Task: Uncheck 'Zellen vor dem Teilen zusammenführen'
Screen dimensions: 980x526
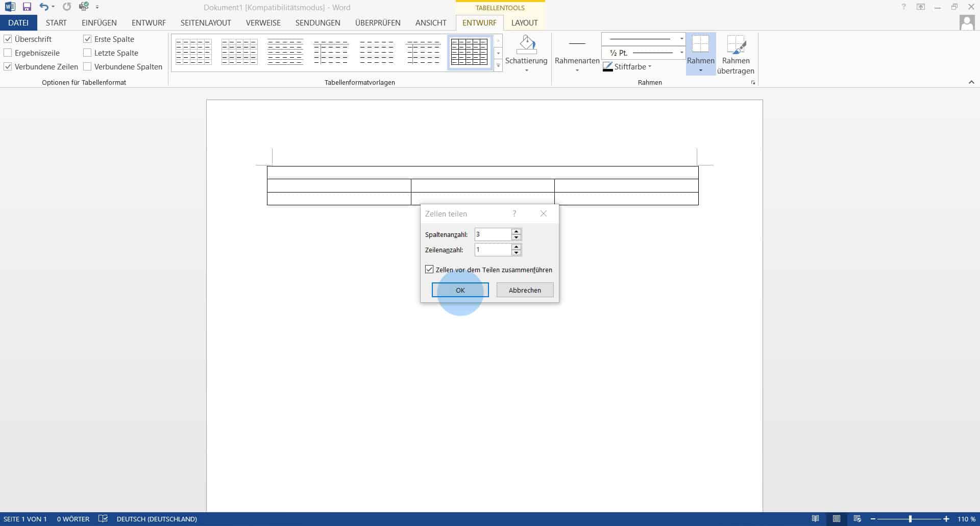Action: [429, 270]
